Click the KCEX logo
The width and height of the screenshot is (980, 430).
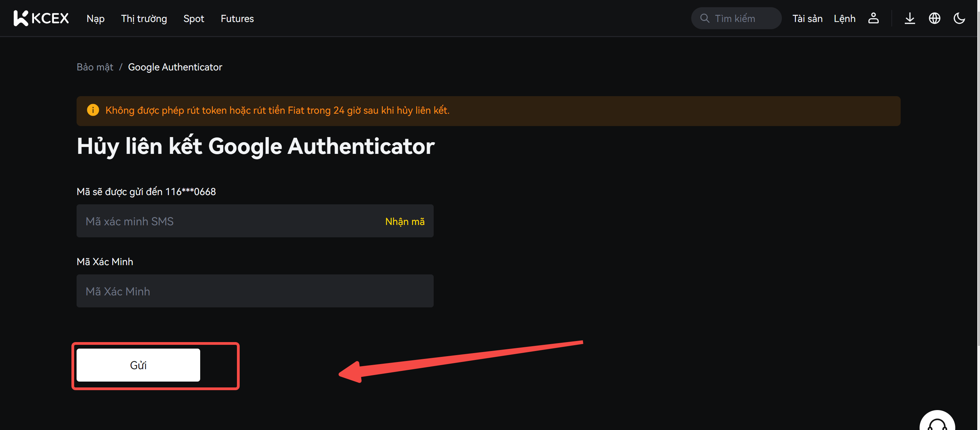(x=41, y=18)
